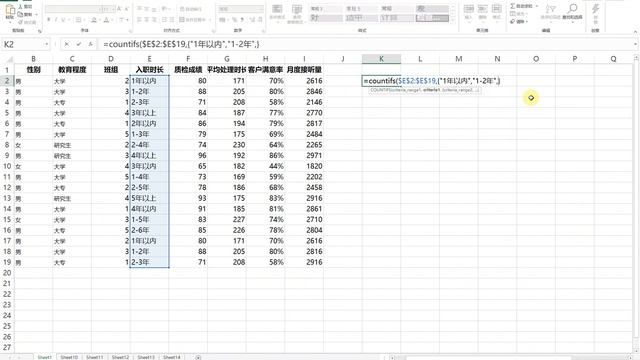Open the Name Box dropdown next to K2

(x=47, y=44)
